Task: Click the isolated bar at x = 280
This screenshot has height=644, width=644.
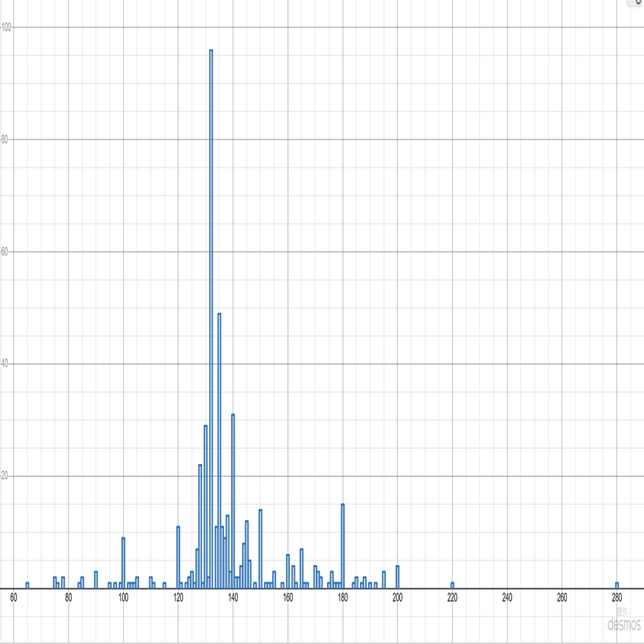Action: click(x=617, y=585)
